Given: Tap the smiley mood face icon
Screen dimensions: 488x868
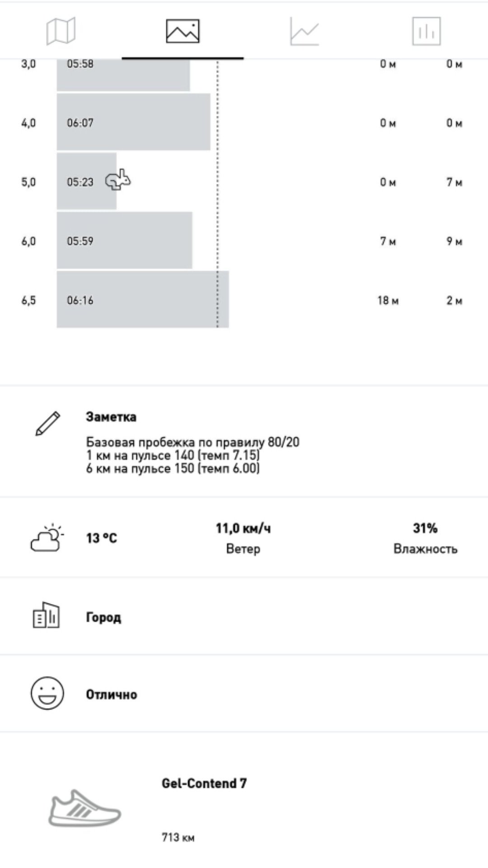Looking at the screenshot, I should [47, 693].
